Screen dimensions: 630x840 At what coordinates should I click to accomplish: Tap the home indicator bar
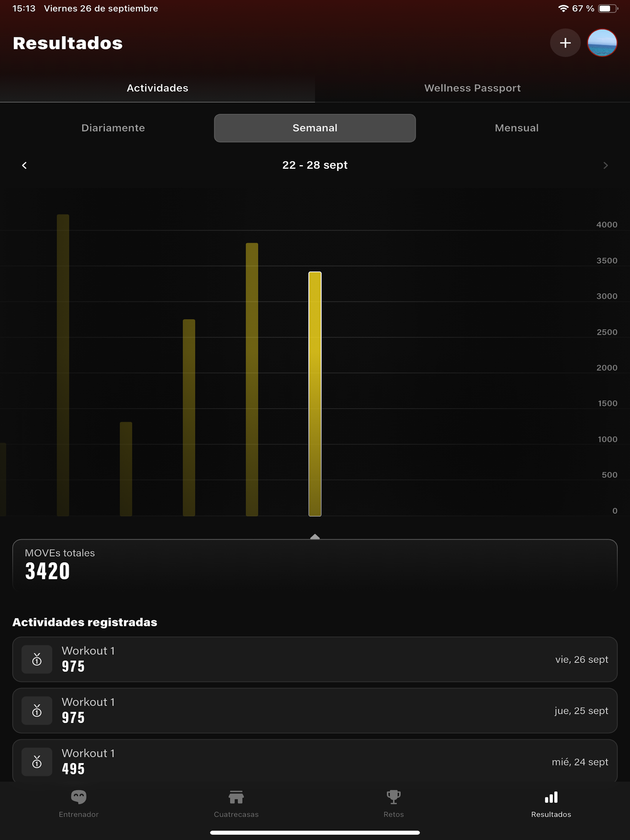315,832
